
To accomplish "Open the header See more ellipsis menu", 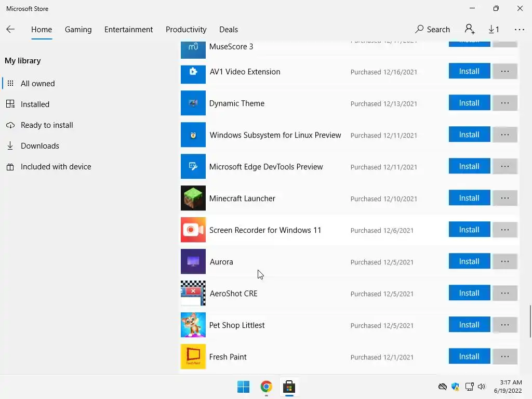I will point(520,30).
